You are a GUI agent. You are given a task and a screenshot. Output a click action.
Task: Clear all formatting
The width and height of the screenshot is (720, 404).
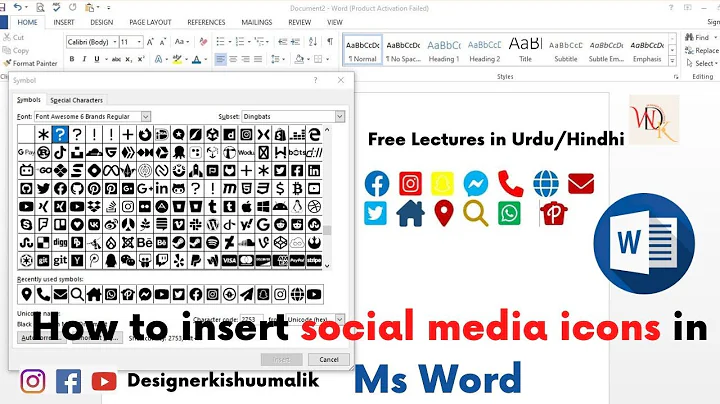[203, 42]
